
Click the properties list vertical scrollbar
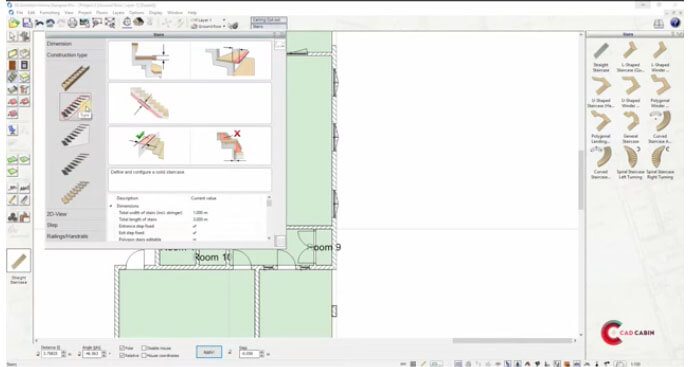coord(269,217)
